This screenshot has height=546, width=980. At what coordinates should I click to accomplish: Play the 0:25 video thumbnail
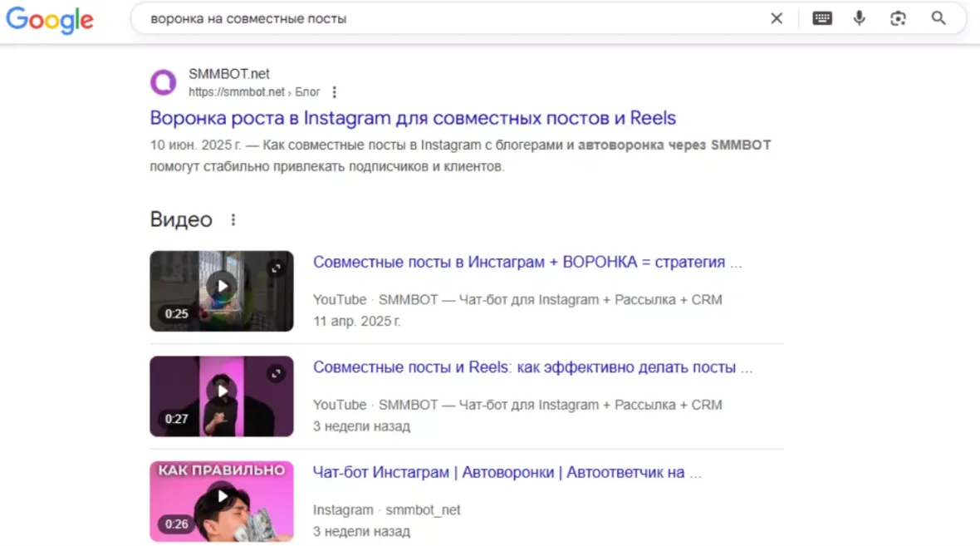click(x=221, y=291)
